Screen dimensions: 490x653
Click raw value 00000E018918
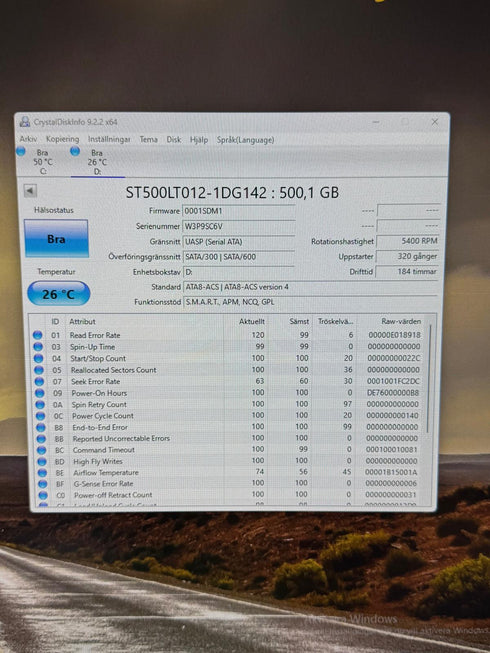[x=394, y=335]
